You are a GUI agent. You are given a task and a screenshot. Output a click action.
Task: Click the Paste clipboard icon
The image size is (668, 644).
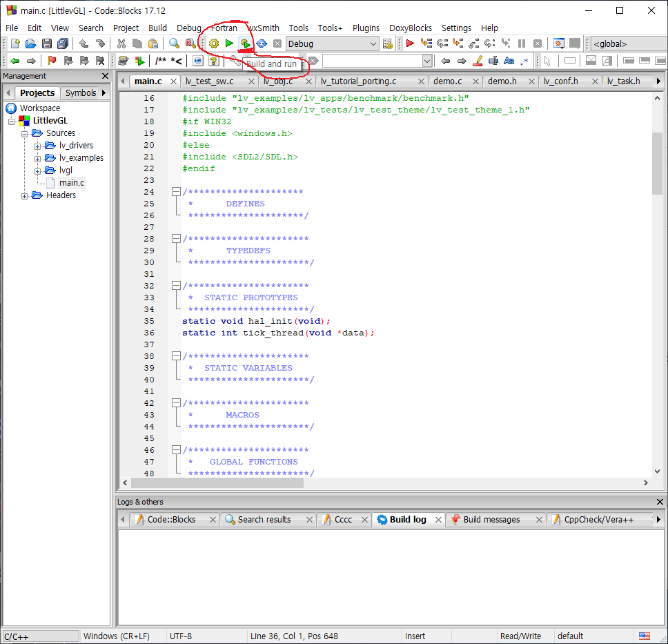(153, 43)
